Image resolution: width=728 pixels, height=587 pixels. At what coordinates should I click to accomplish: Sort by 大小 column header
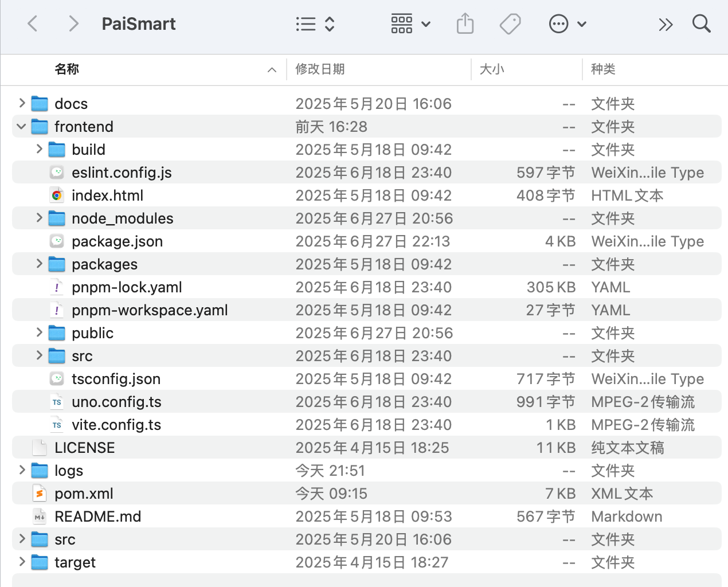(491, 69)
